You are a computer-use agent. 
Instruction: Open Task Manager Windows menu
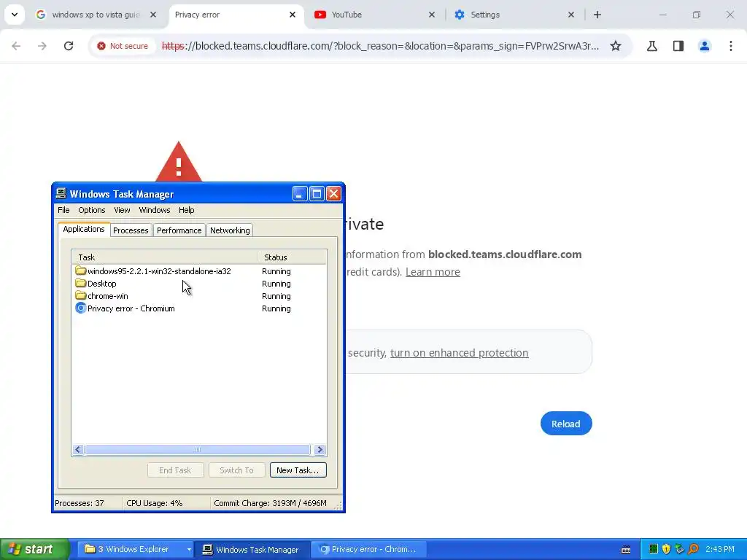coord(155,210)
